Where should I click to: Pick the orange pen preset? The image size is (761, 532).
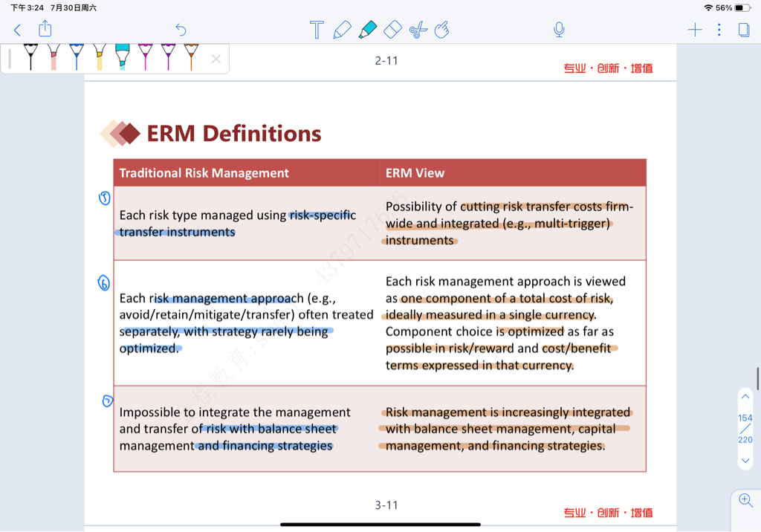tap(191, 56)
